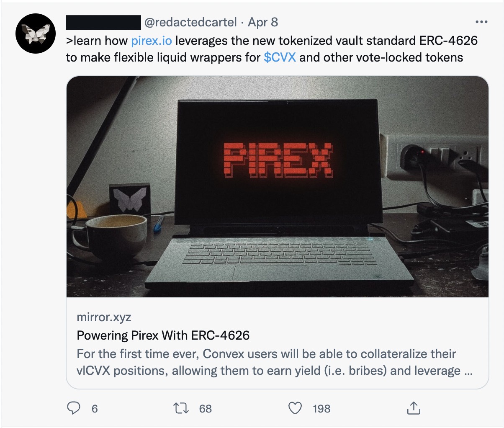Click the @redactedcartel handle
The height and width of the screenshot is (428, 504).
190,22
